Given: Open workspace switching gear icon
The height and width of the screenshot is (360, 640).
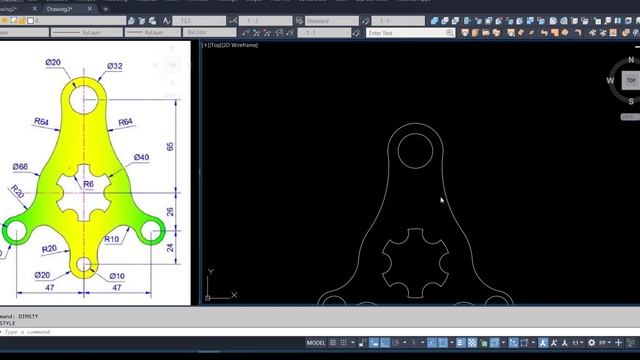Looking at the screenshot, I should [x=591, y=343].
